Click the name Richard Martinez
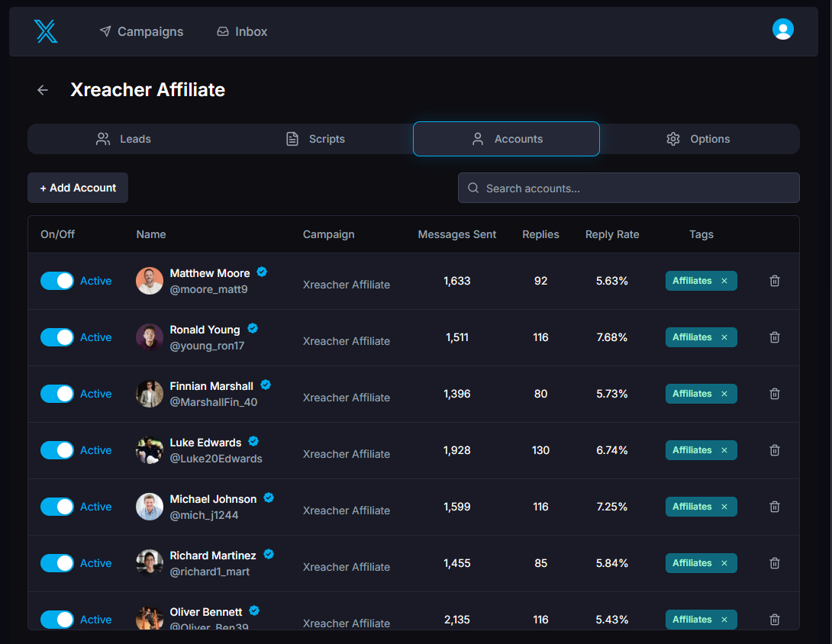Image resolution: width=832 pixels, height=644 pixels. (213, 555)
